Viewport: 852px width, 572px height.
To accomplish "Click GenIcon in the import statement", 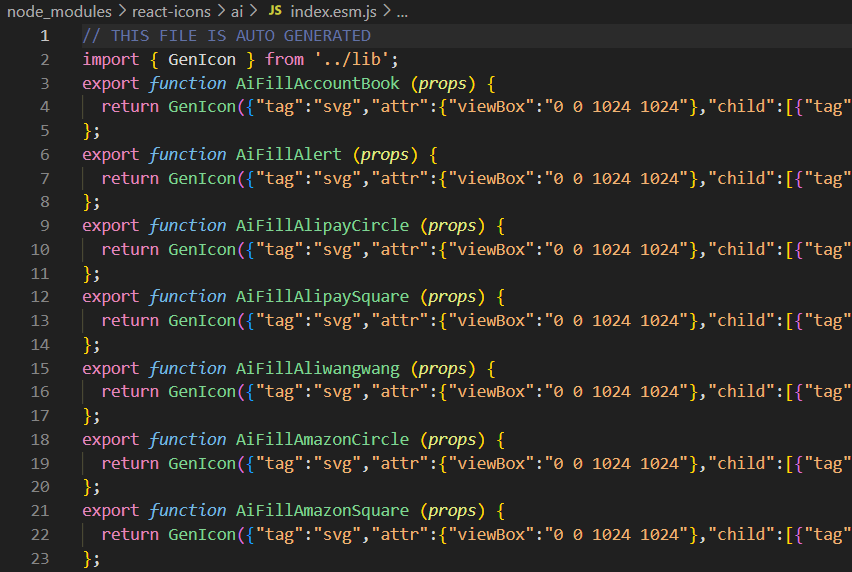I will pyautogui.click(x=202, y=59).
